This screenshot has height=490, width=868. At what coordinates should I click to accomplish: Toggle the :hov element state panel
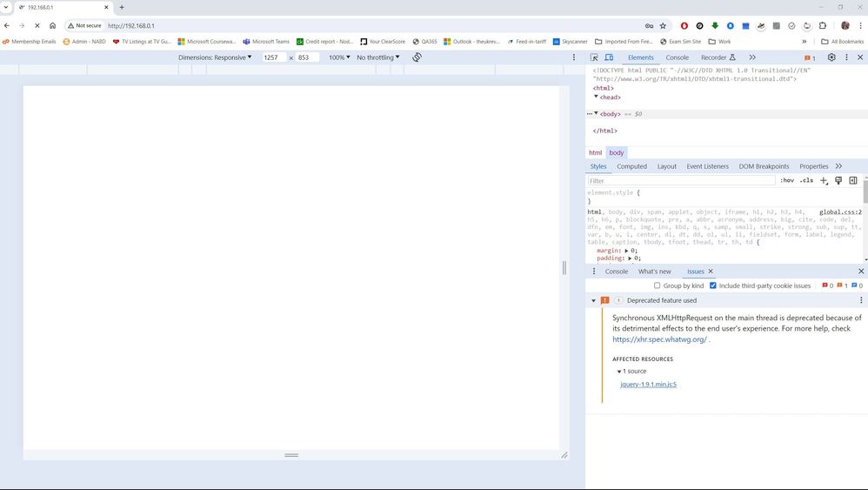787,180
